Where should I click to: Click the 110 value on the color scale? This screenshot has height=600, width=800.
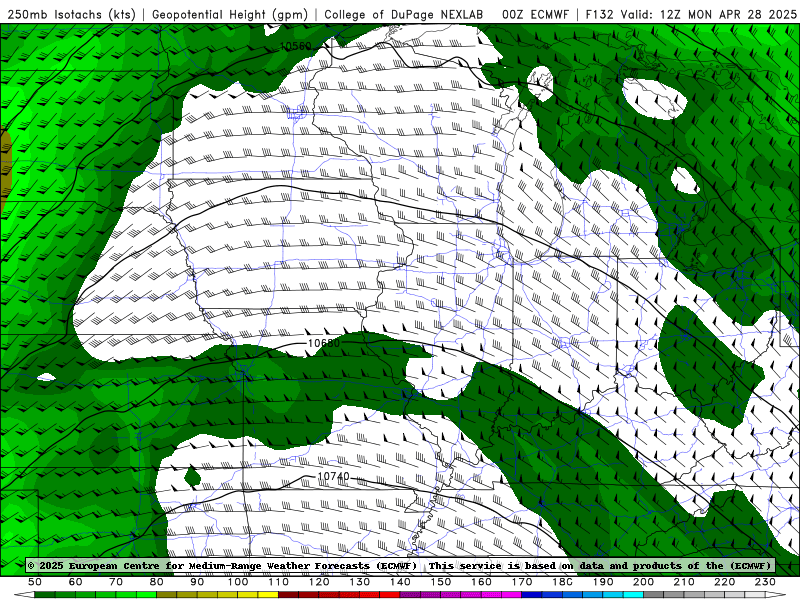coord(279,582)
